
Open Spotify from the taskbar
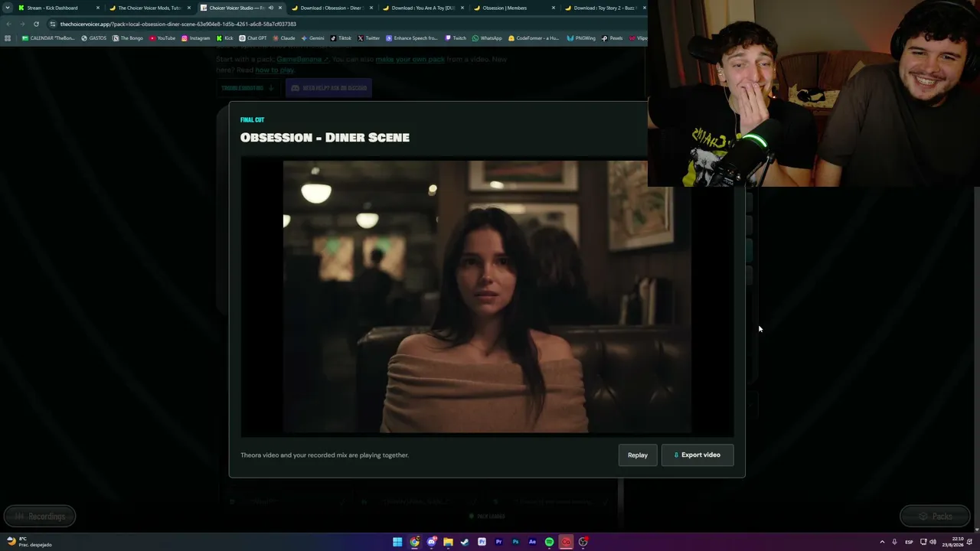549,542
